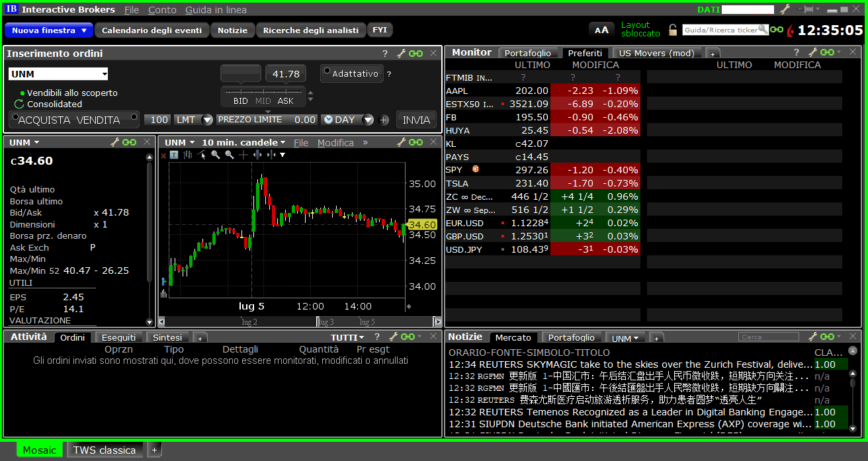Click the second magnifier zoom icon in chart toolbar
This screenshot has height=461, width=868.
pos(230,155)
